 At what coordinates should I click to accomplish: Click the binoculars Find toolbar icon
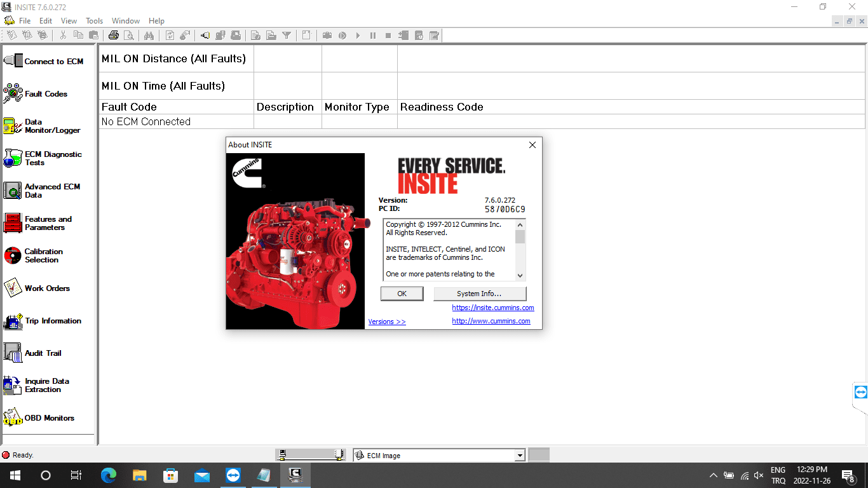click(149, 36)
